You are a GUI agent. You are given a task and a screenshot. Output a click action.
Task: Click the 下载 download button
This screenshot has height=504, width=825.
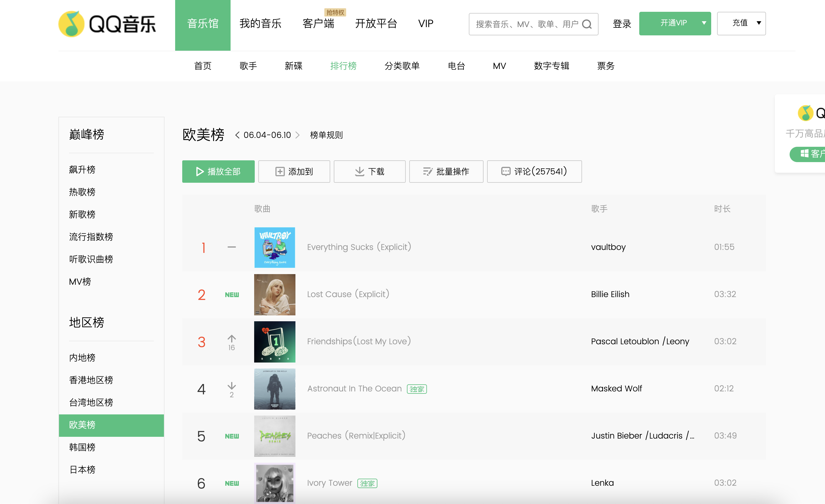coord(369,171)
